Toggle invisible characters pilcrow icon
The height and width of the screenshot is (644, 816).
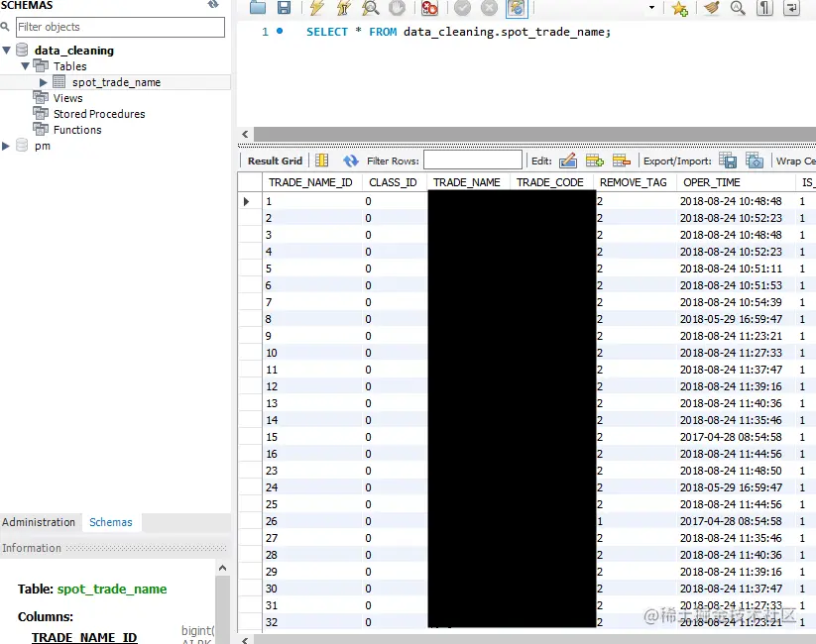[x=764, y=7]
